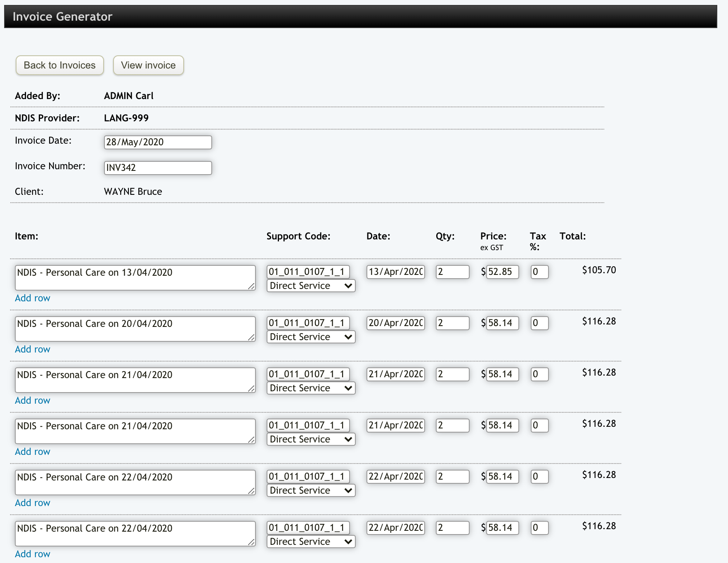728x563 pixels.
Task: Edit item description in second 21/04/2020 row
Action: (x=135, y=431)
